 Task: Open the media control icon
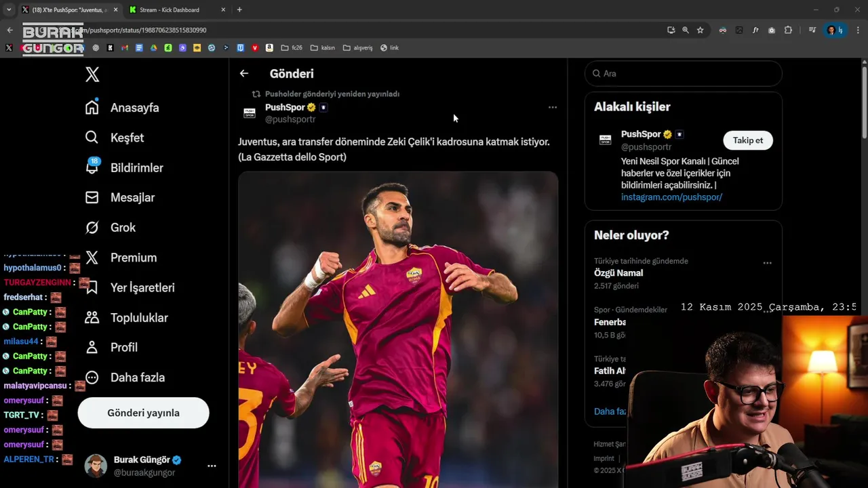(x=812, y=30)
